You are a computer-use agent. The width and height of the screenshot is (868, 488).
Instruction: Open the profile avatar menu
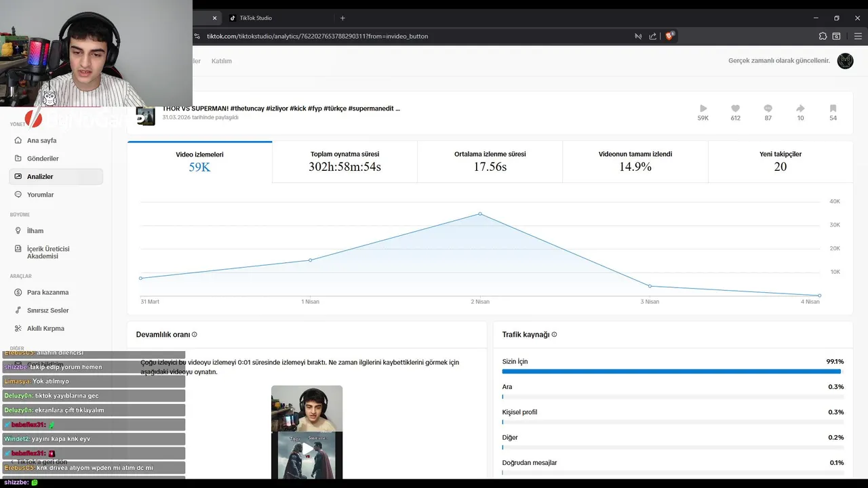845,61
